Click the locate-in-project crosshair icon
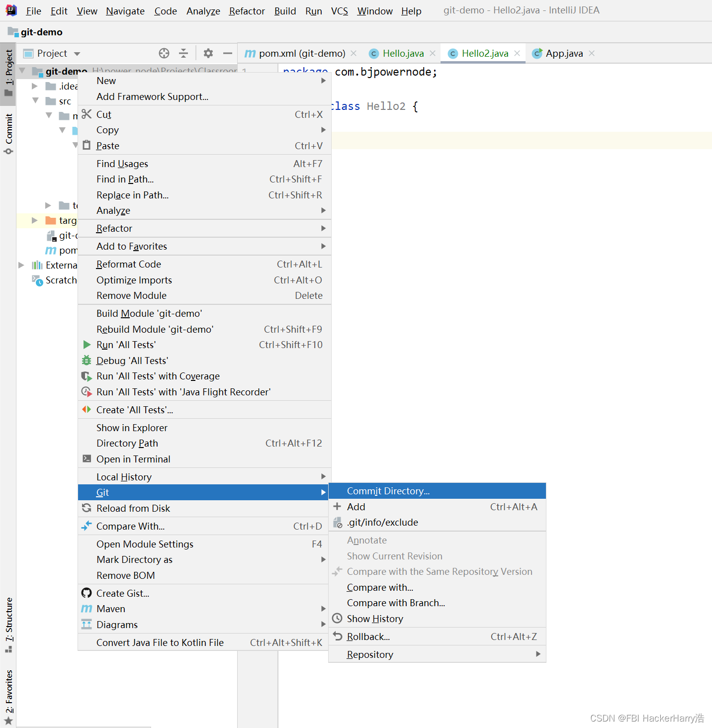The height and width of the screenshot is (728, 712). coord(164,53)
